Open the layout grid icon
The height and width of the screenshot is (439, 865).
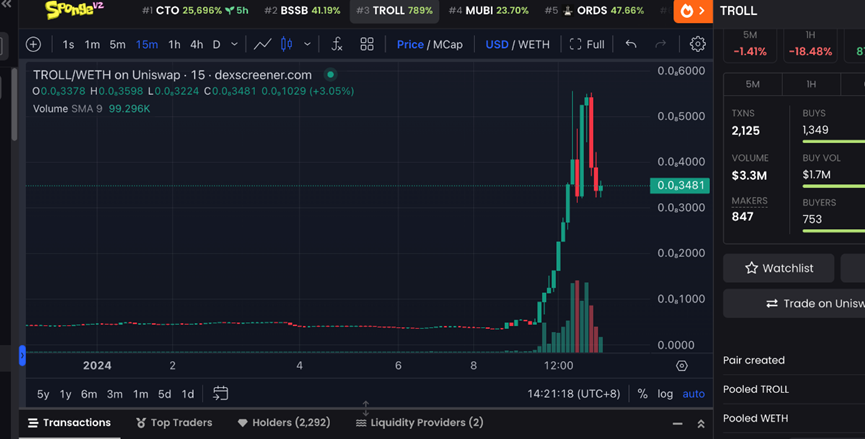[367, 44]
